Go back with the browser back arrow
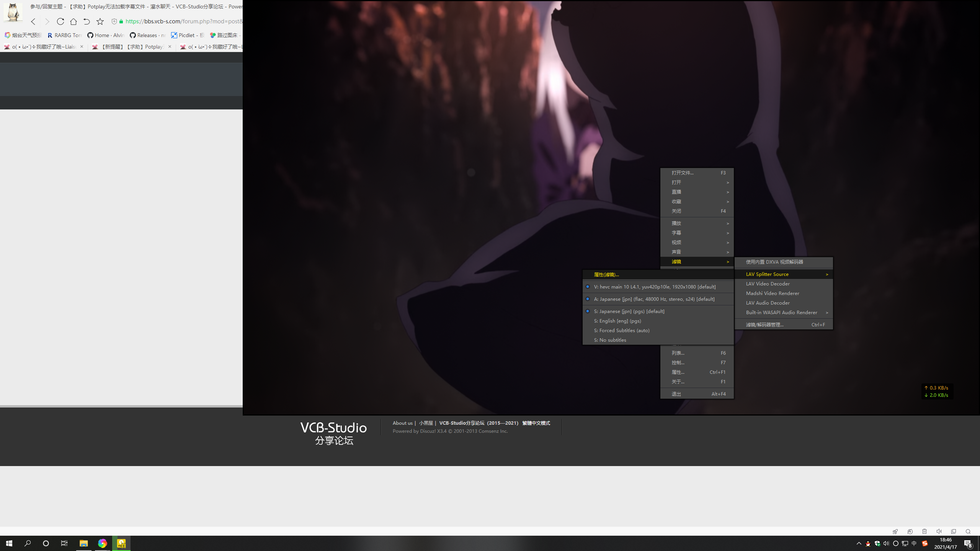The width and height of the screenshot is (980, 551). pos(33,21)
